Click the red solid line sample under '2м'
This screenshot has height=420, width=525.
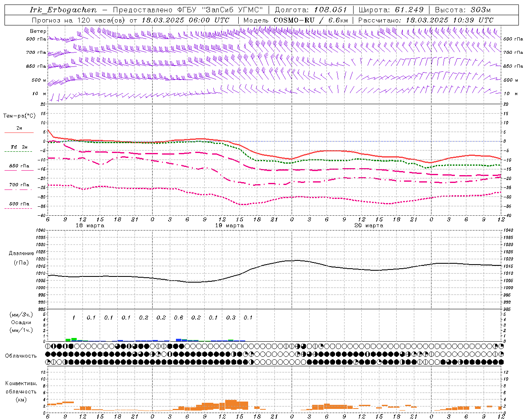19,132
